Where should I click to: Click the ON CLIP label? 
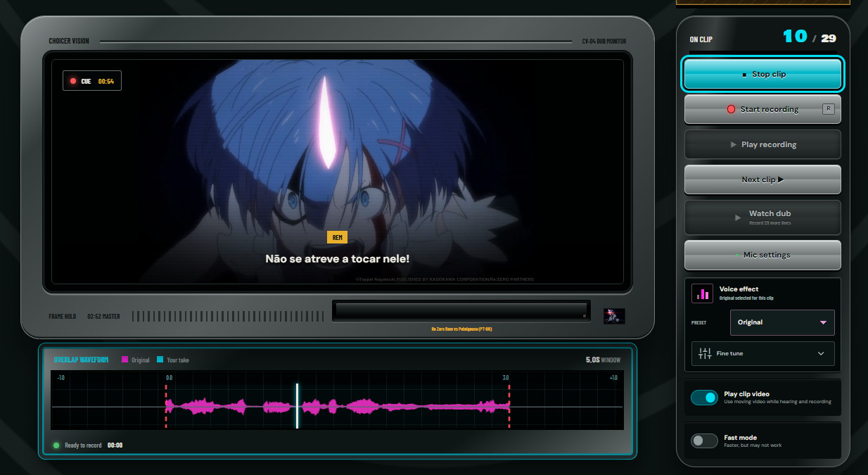[701, 39]
